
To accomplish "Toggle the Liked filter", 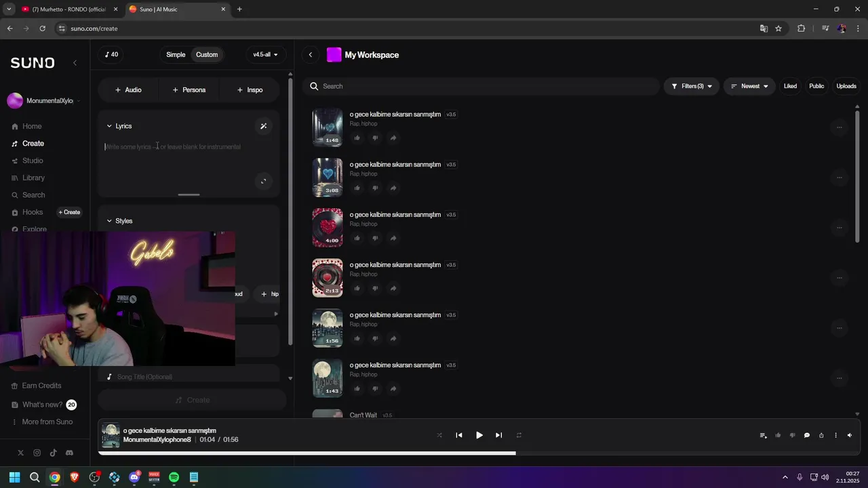I will (x=790, y=86).
